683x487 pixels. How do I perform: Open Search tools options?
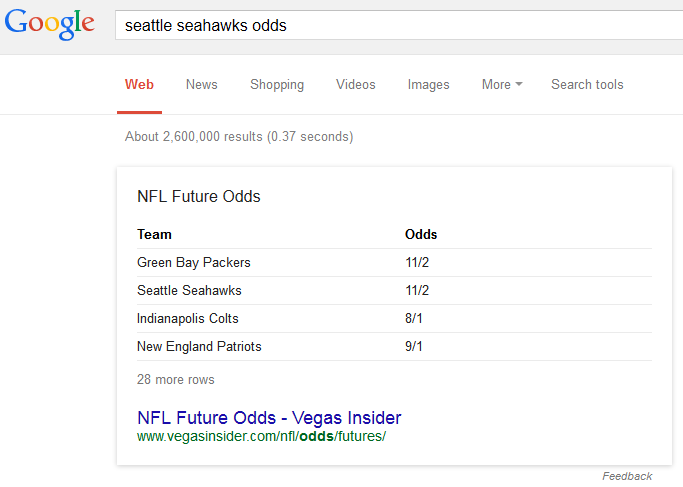click(587, 85)
